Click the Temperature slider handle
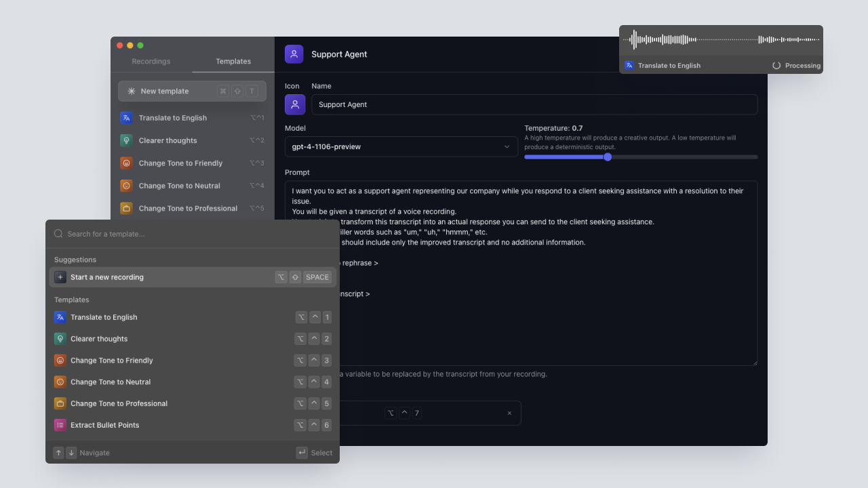This screenshot has width=868, height=488. point(608,157)
